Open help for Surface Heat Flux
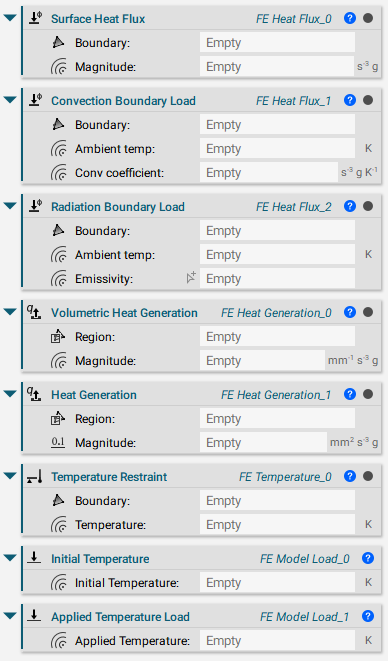The width and height of the screenshot is (388, 661). pos(350,18)
